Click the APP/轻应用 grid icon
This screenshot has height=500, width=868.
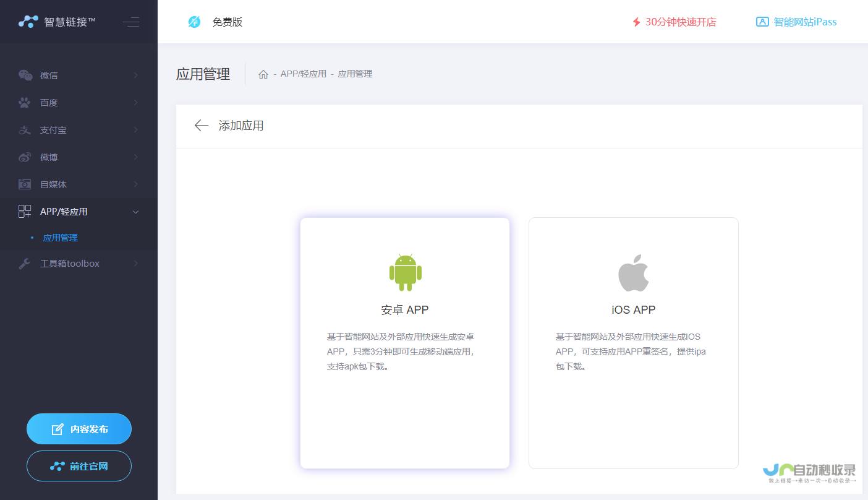click(x=25, y=212)
